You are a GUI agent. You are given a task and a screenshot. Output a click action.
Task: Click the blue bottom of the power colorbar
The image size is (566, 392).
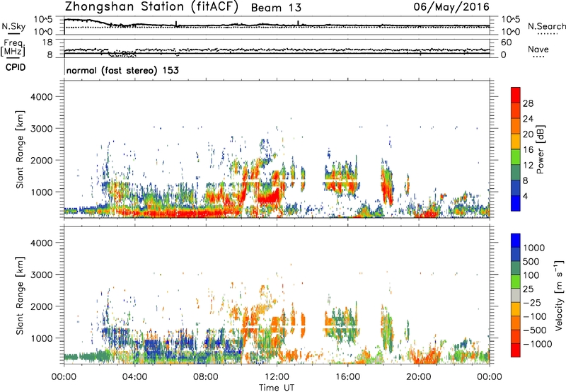pyautogui.click(x=516, y=203)
